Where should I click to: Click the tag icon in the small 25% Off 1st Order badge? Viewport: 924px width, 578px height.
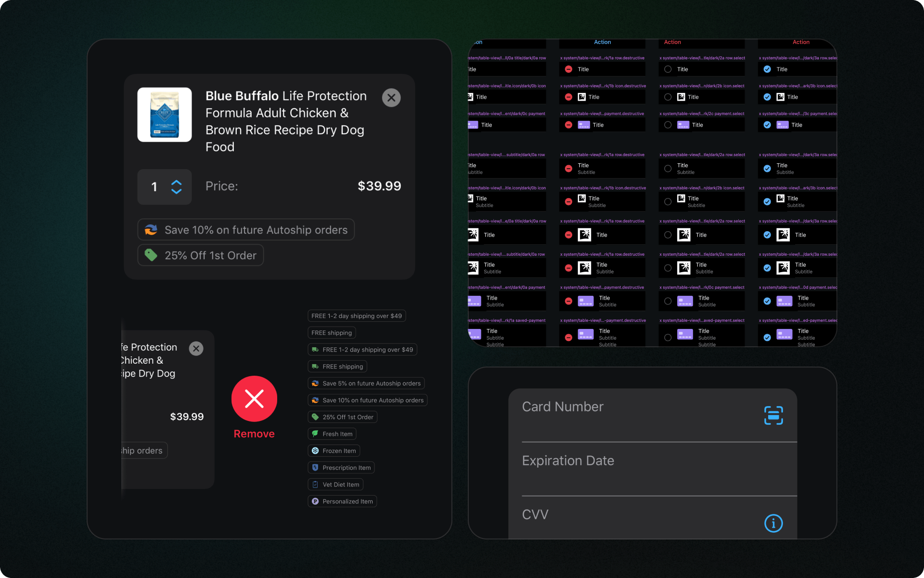[315, 417]
